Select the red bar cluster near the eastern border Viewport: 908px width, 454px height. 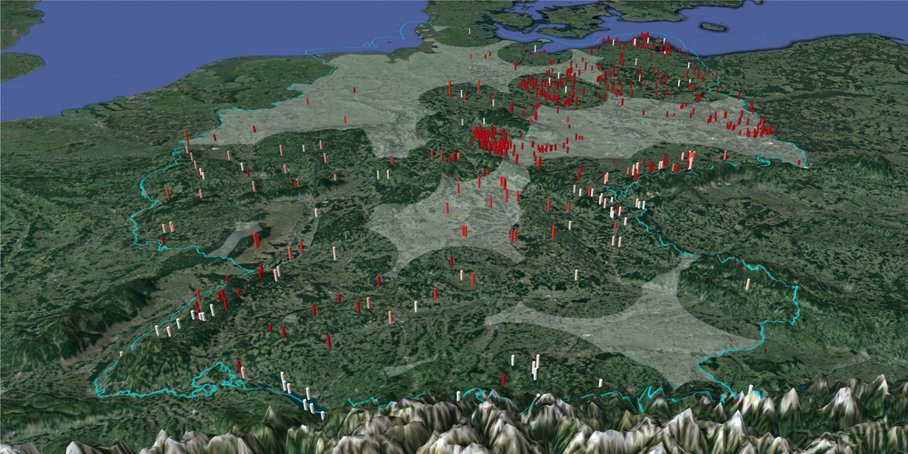(x=750, y=127)
